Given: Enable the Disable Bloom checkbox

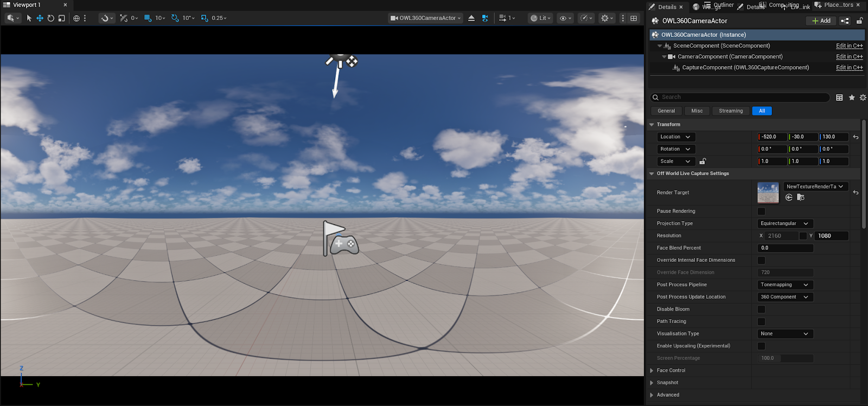Looking at the screenshot, I should coord(761,310).
